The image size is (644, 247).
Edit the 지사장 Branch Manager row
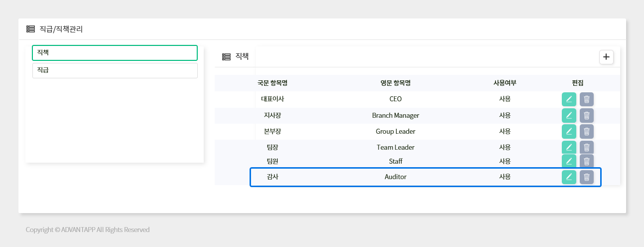[x=569, y=115]
